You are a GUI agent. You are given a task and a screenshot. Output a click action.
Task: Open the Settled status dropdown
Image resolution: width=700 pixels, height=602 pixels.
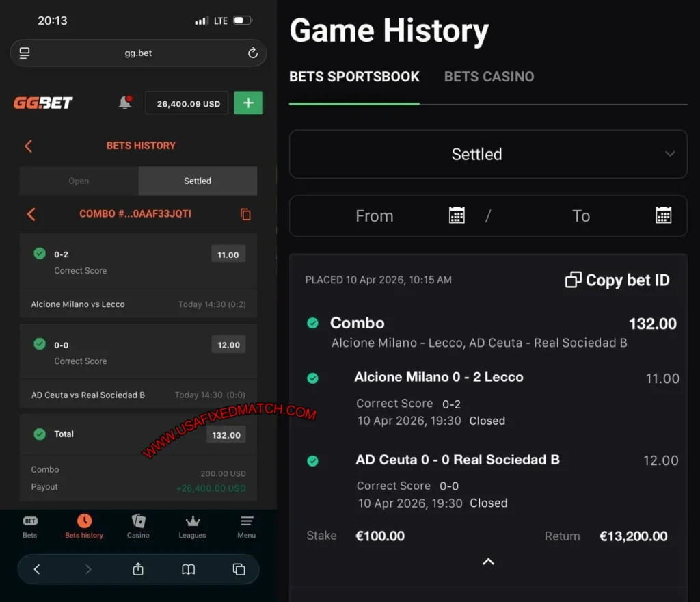(x=488, y=154)
